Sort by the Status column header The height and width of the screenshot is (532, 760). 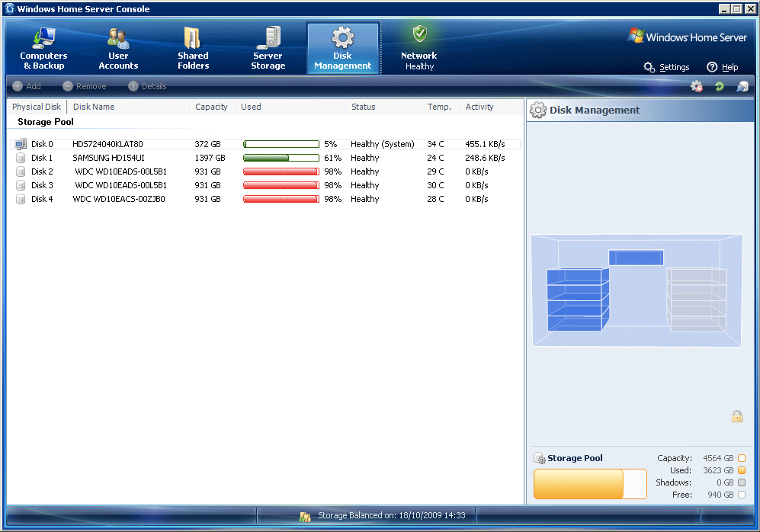364,107
